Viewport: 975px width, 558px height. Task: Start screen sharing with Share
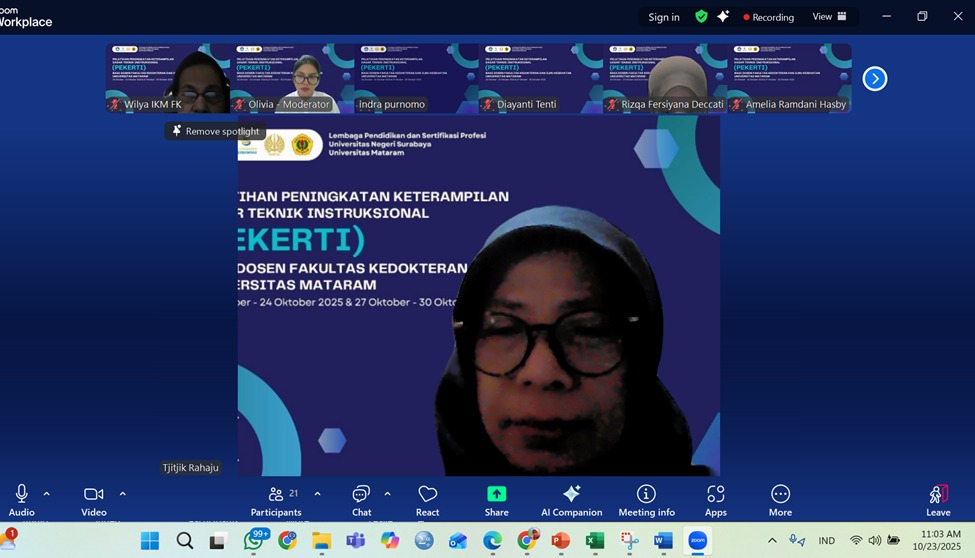[x=496, y=498]
